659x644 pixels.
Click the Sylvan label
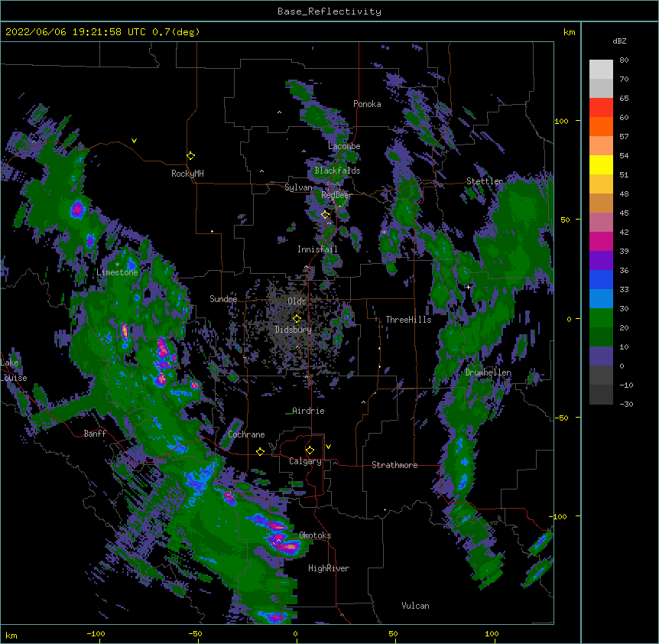(298, 187)
